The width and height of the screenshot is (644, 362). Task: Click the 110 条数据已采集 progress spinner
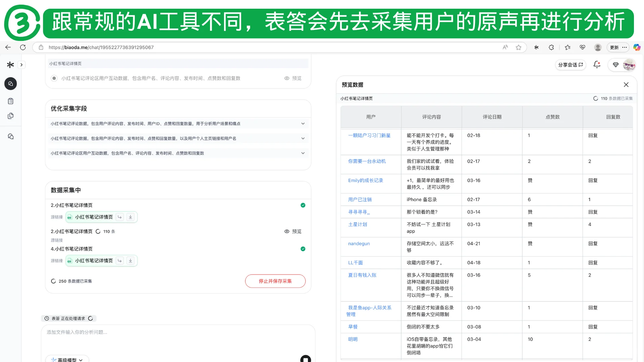[596, 99]
